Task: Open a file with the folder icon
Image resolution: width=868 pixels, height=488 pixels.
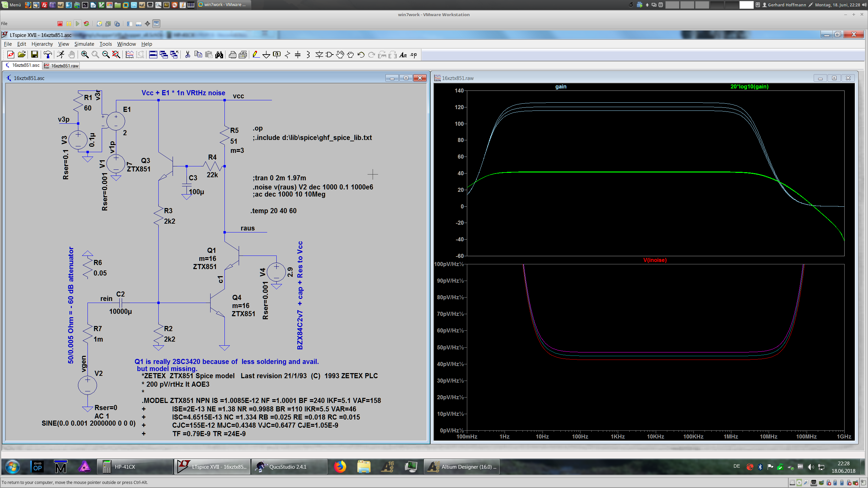Action: click(21, 55)
